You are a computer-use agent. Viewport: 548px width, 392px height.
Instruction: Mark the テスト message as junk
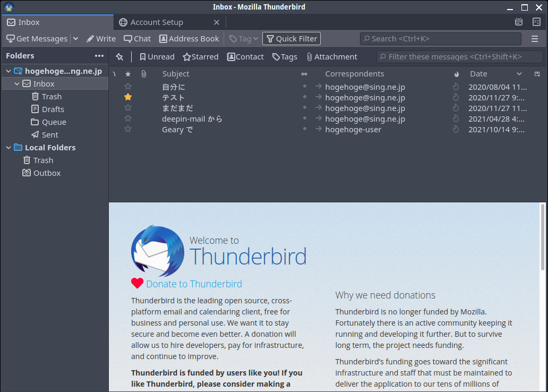456,97
